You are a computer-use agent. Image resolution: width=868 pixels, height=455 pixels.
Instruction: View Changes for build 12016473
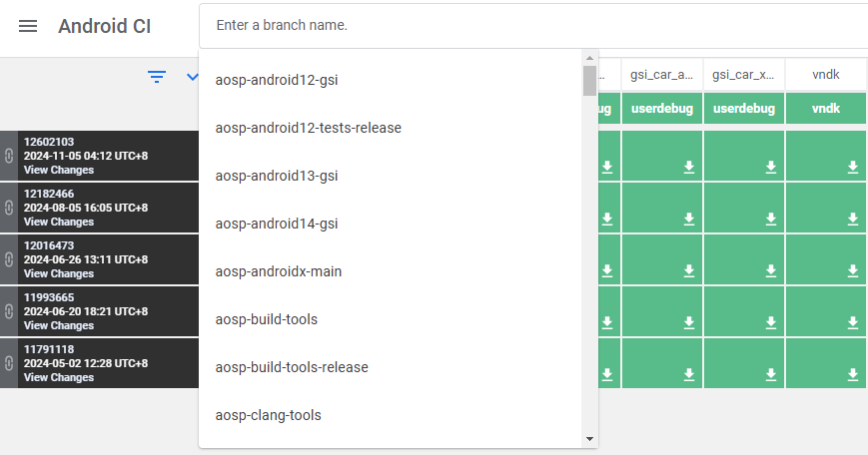pyautogui.click(x=59, y=273)
